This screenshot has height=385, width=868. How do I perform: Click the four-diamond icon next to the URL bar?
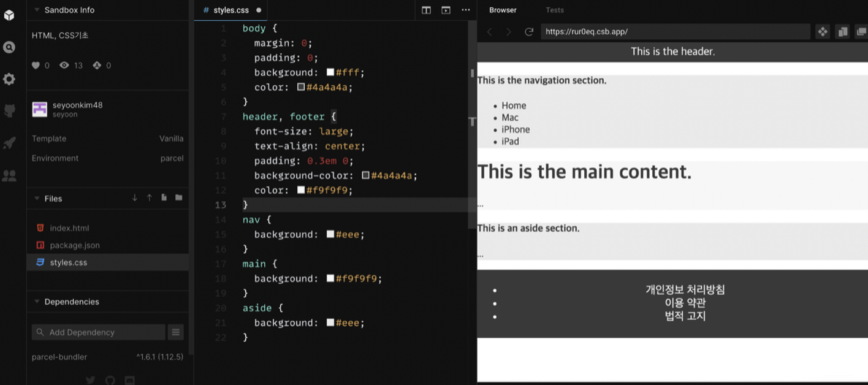pyautogui.click(x=823, y=32)
